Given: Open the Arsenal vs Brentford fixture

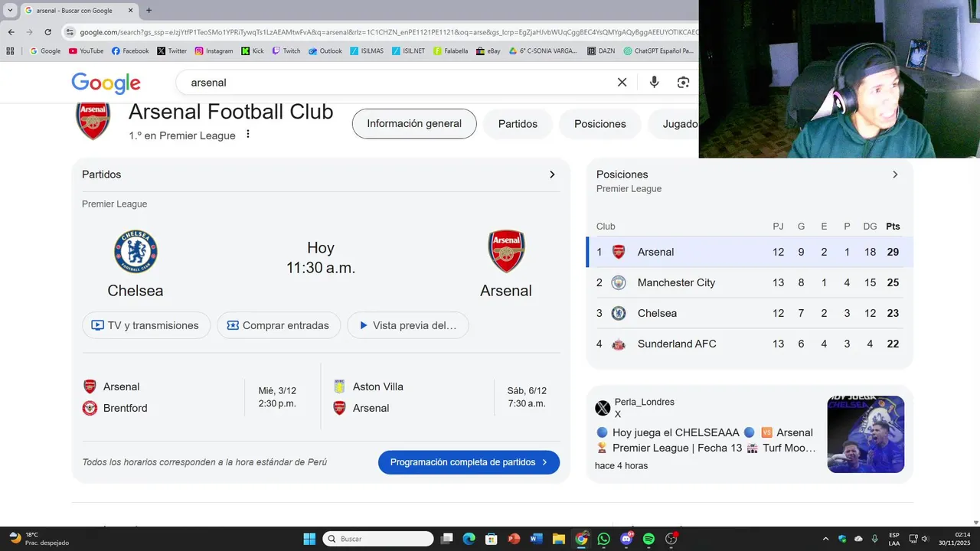Looking at the screenshot, I should pos(197,397).
